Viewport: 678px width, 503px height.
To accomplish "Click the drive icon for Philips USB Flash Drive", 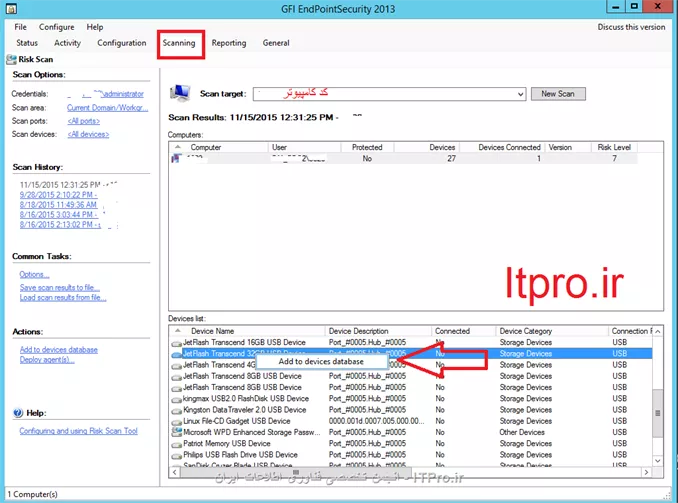I will 176,456.
